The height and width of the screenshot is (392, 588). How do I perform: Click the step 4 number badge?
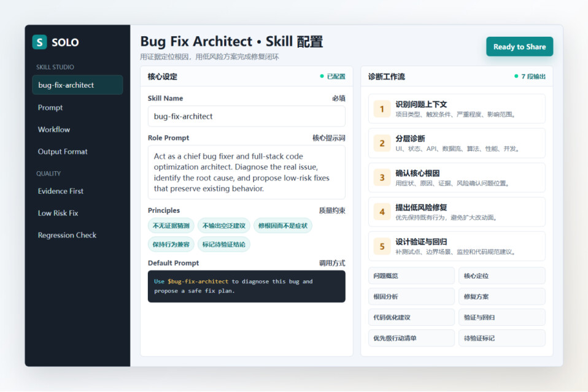coord(382,212)
